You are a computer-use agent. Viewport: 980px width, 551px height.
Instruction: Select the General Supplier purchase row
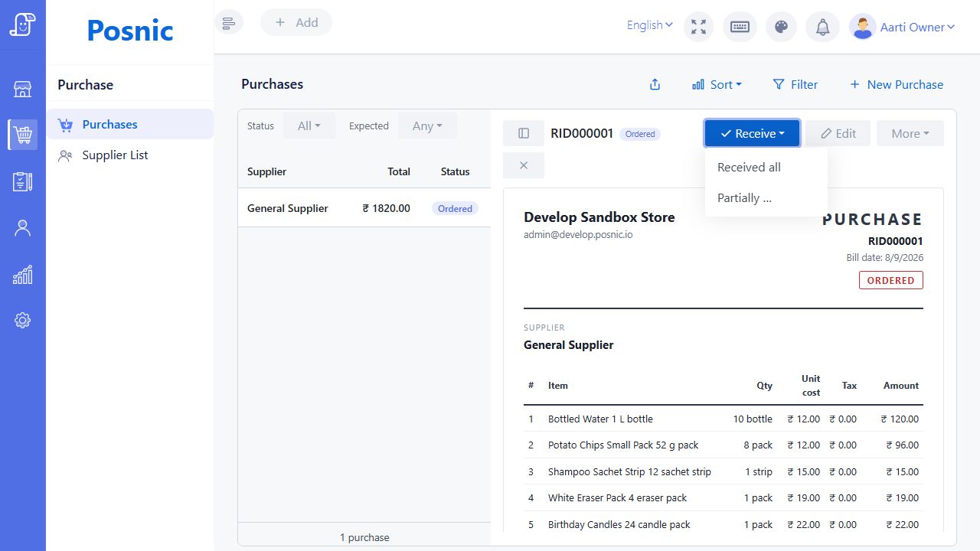(364, 208)
